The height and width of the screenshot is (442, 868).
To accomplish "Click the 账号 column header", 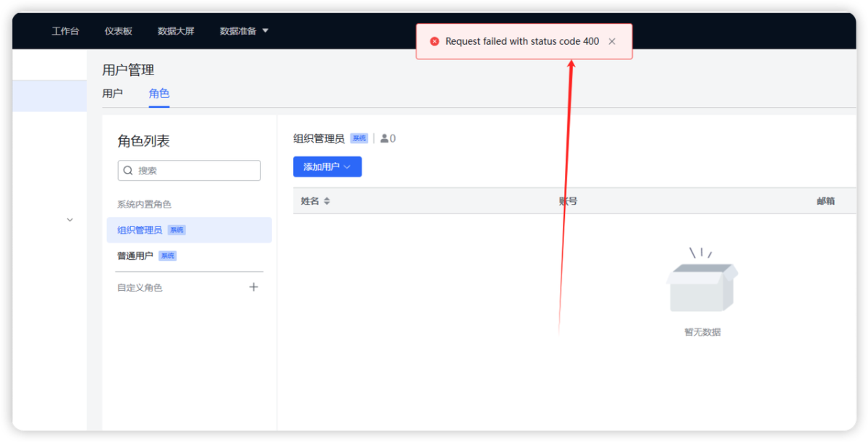I will 568,201.
